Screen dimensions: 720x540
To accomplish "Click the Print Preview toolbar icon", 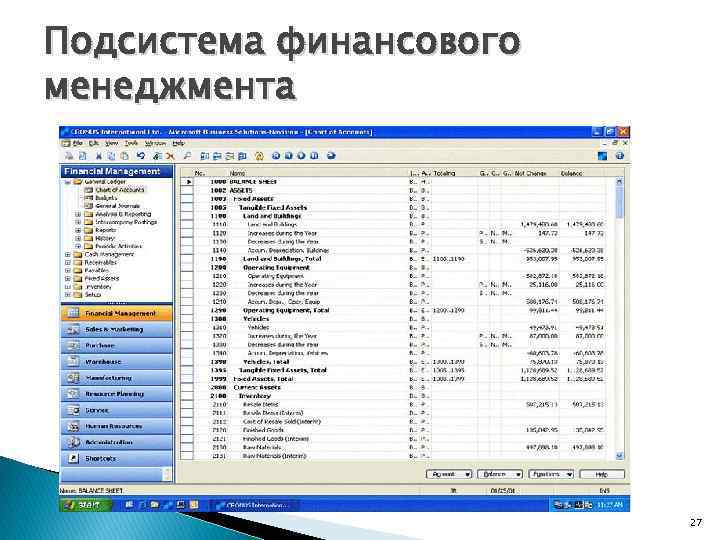I will pyautogui.click(x=82, y=156).
